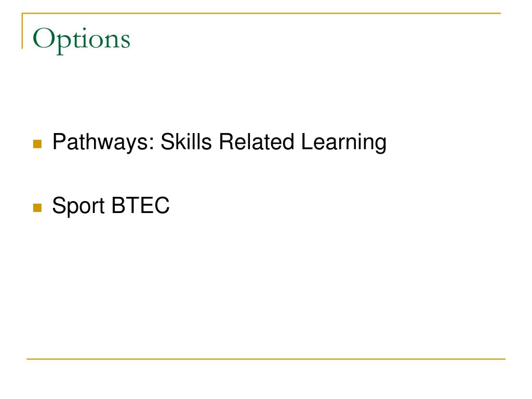Click the gold horizontal line at slide bottom
Screen dimensions: 532x399
(266, 358)
